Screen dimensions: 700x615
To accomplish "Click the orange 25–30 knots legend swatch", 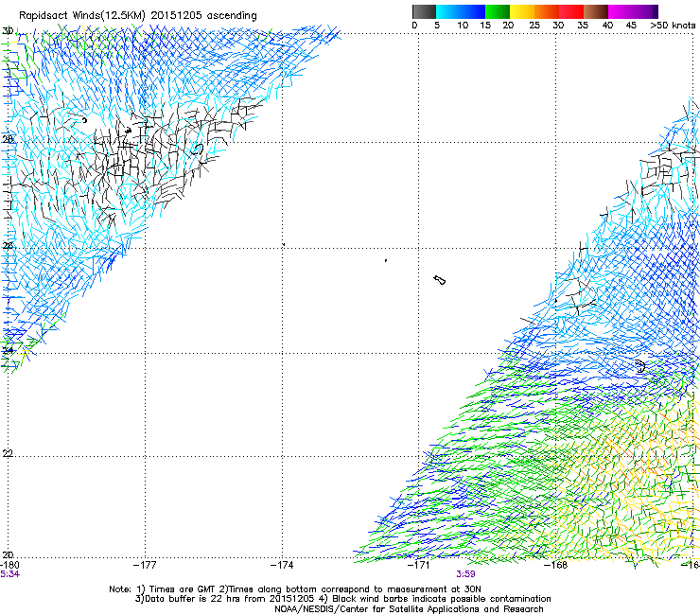I will point(547,11).
